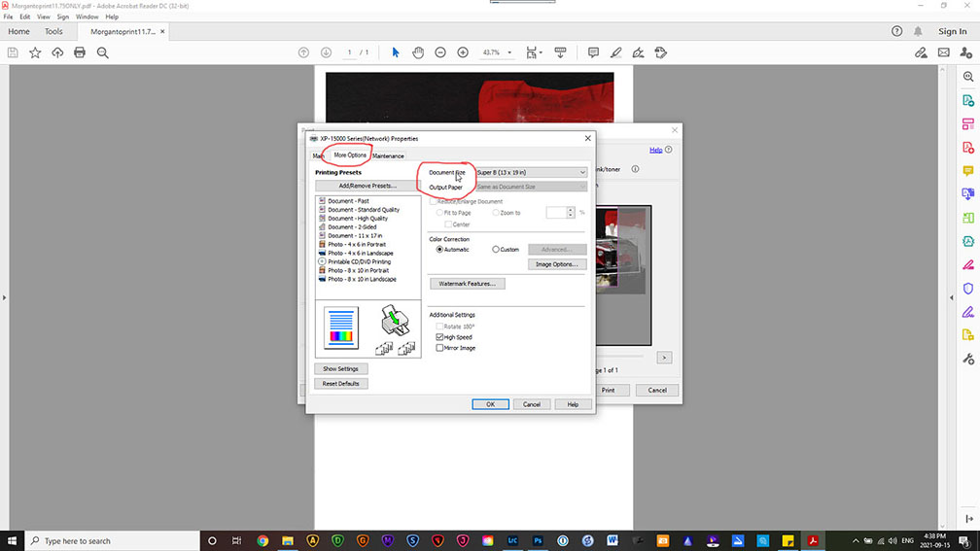The image size is (980, 551).
Task: Click the Save file icon in Acrobat toolbar
Action: (x=13, y=53)
